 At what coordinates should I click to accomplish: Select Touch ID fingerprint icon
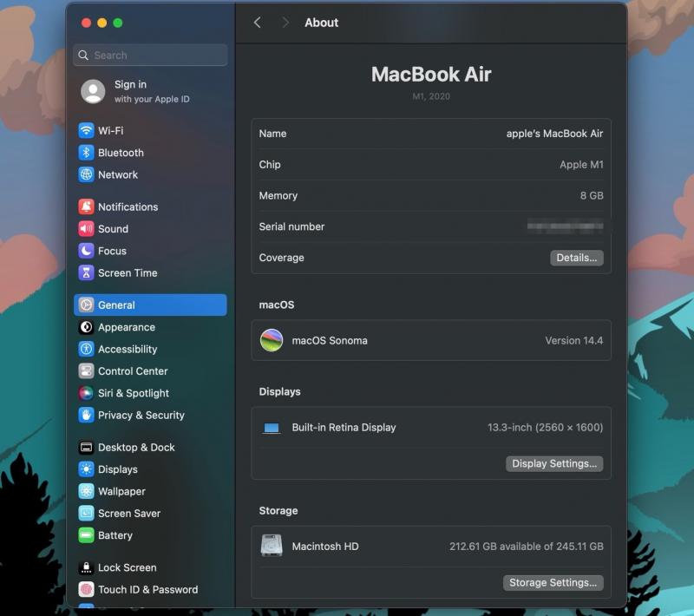86,589
